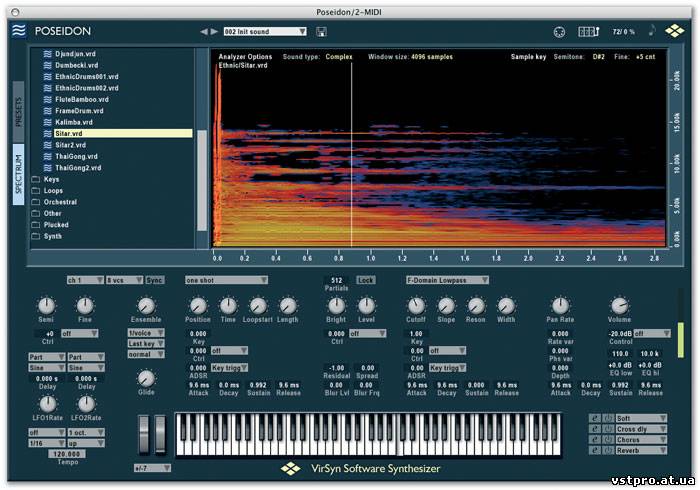
Task: Click the LFO1Rate knob
Action: tap(47, 404)
